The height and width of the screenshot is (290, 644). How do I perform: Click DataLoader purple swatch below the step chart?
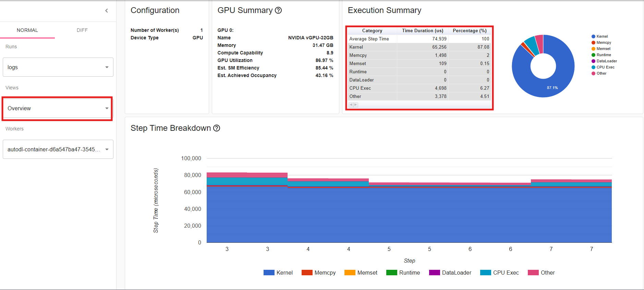434,273
